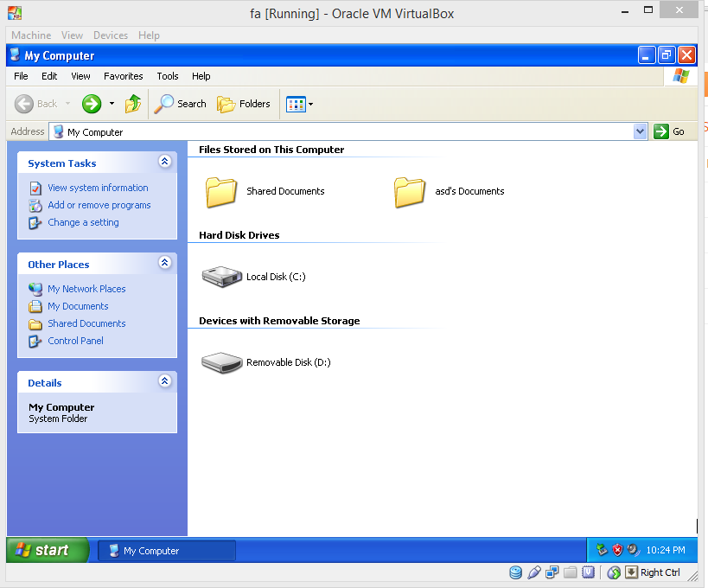Click the volume speaker icon in tray
Viewport: 708px width, 588px height.
[x=630, y=549]
